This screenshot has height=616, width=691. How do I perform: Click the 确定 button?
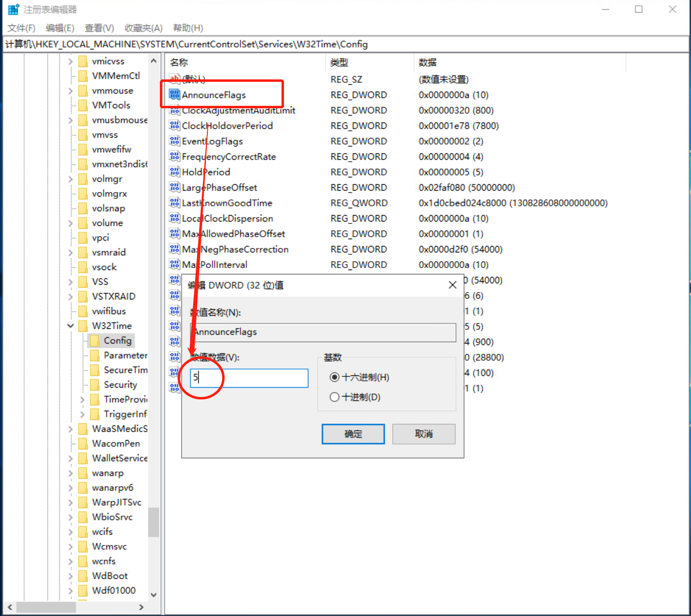tap(353, 434)
